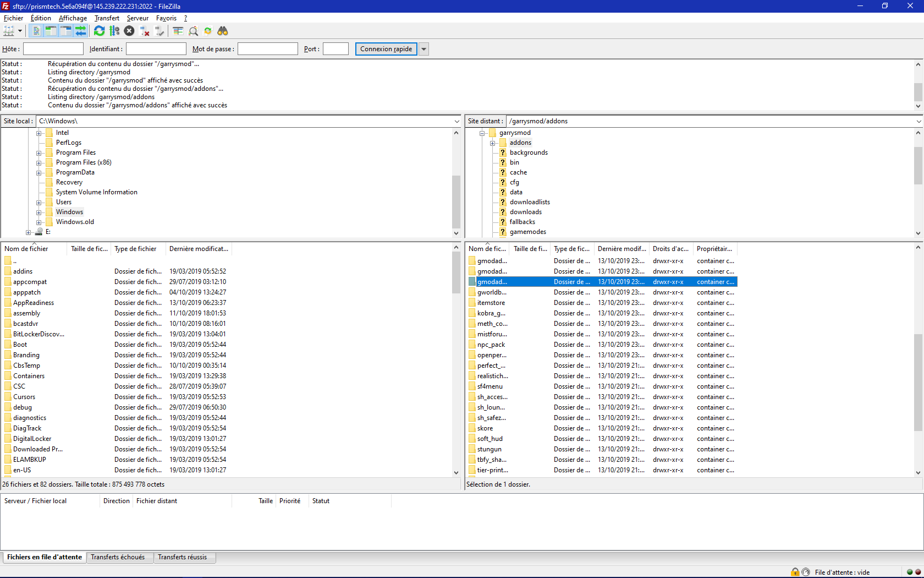Viewport: 924px width, 578px height.
Task: Sort remote files by Droits d'accès column
Action: (670, 249)
